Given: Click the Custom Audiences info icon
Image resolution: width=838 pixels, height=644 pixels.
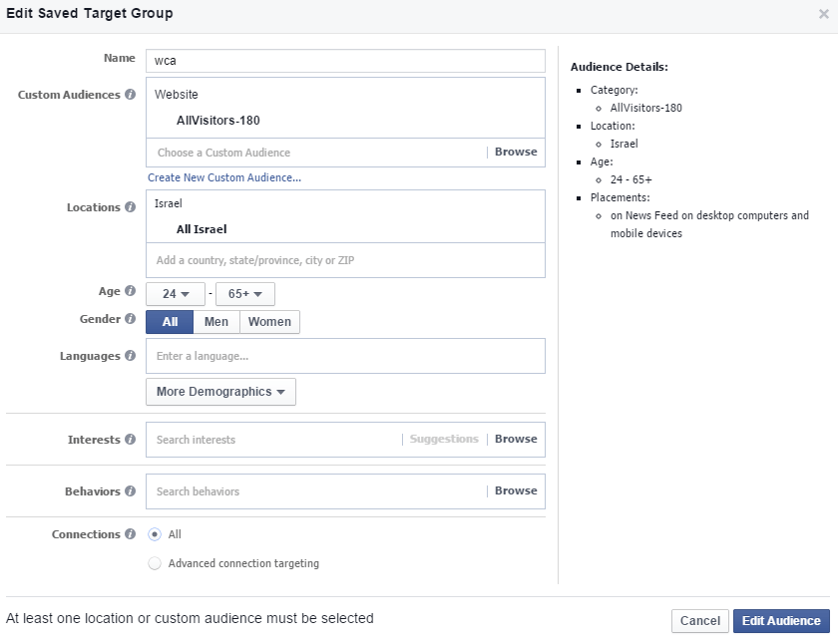Looking at the screenshot, I should pyautogui.click(x=130, y=95).
